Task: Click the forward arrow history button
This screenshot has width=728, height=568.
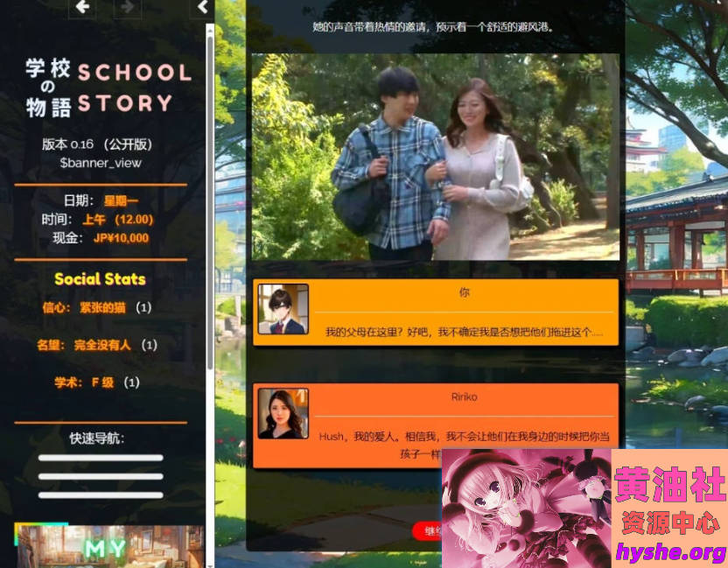Action: [128, 8]
